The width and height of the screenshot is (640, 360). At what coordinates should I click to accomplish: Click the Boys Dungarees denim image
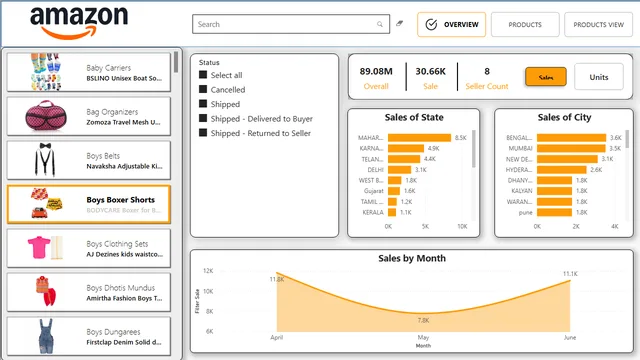tap(46, 336)
